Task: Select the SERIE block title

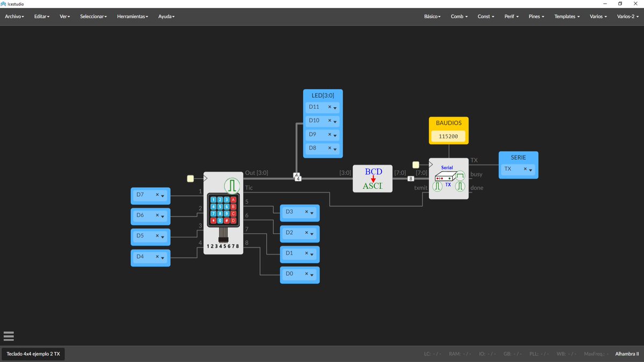Action: tap(518, 157)
